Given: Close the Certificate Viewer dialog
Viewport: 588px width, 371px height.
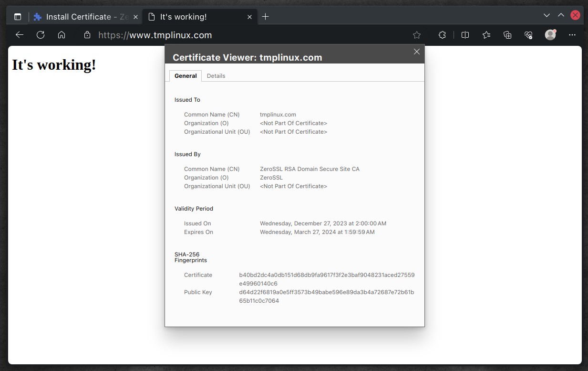Looking at the screenshot, I should (x=417, y=52).
